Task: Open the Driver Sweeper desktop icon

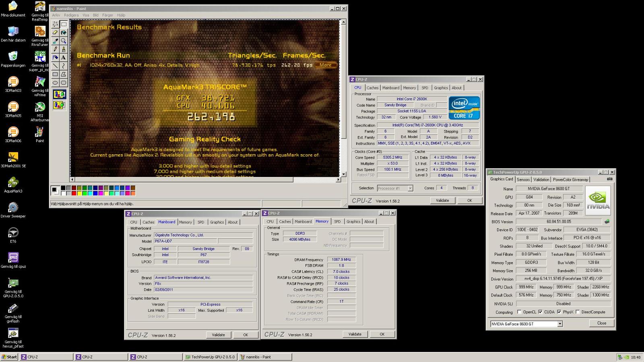Action: click(x=13, y=210)
